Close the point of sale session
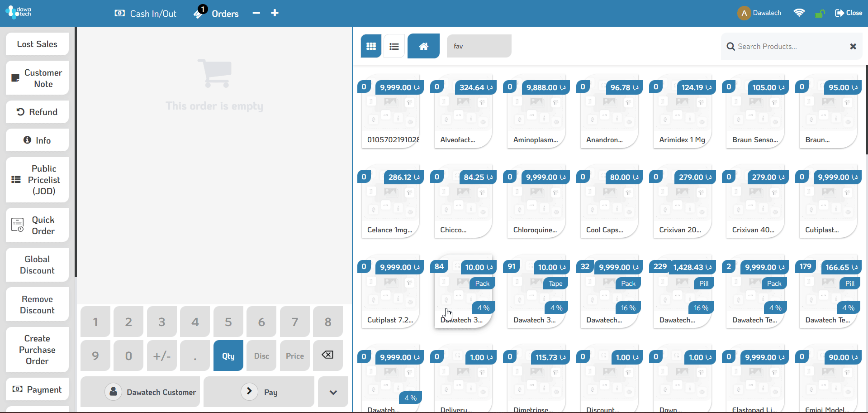This screenshot has height=413, width=868. tap(849, 13)
